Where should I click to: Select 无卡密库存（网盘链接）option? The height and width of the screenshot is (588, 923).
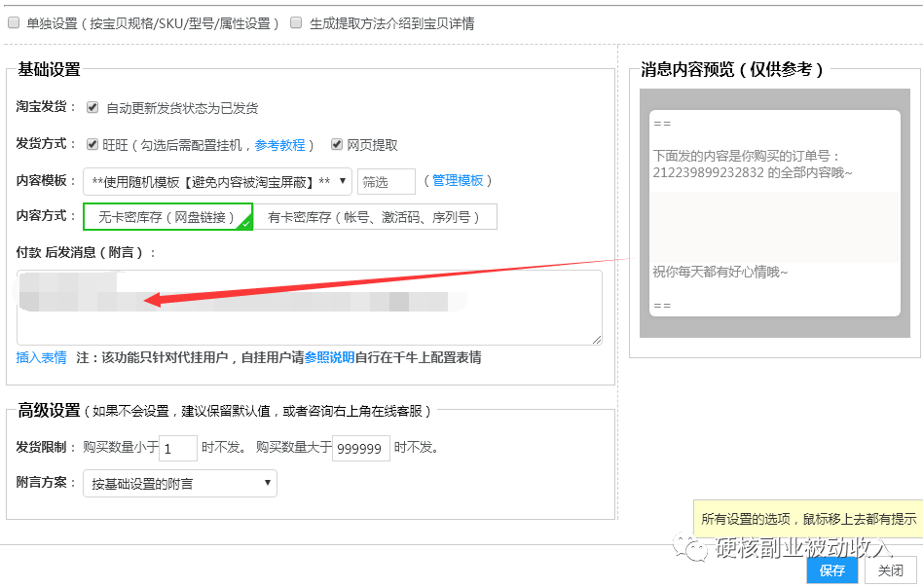click(167, 216)
